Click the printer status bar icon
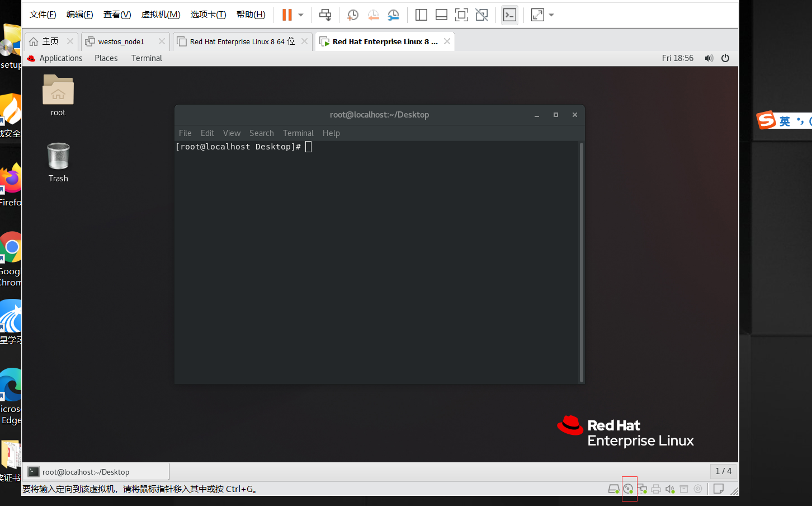The width and height of the screenshot is (812, 506). click(x=656, y=489)
